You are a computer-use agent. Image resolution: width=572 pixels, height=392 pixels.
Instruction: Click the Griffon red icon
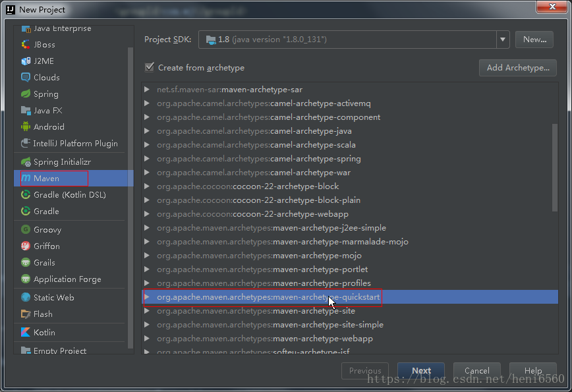pos(26,246)
